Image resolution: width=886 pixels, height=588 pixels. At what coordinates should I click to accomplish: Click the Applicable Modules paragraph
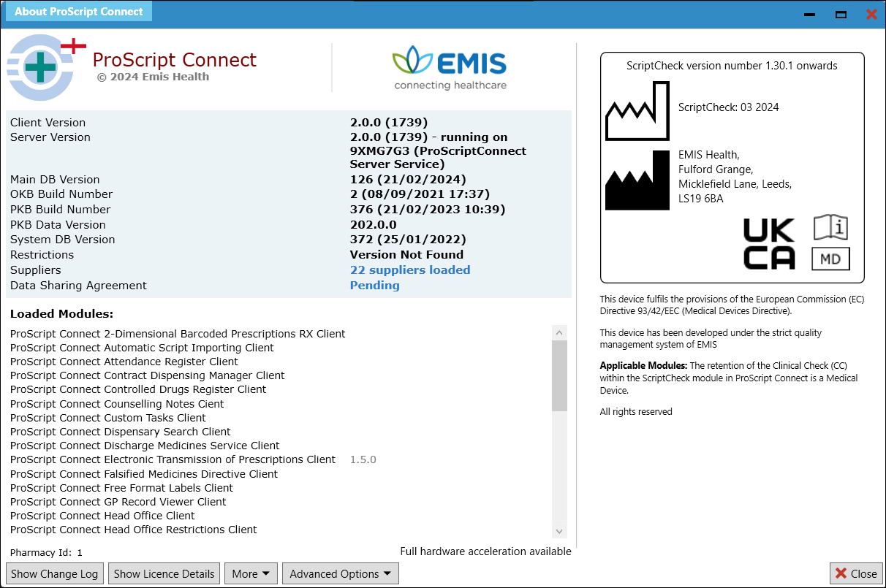coord(729,378)
